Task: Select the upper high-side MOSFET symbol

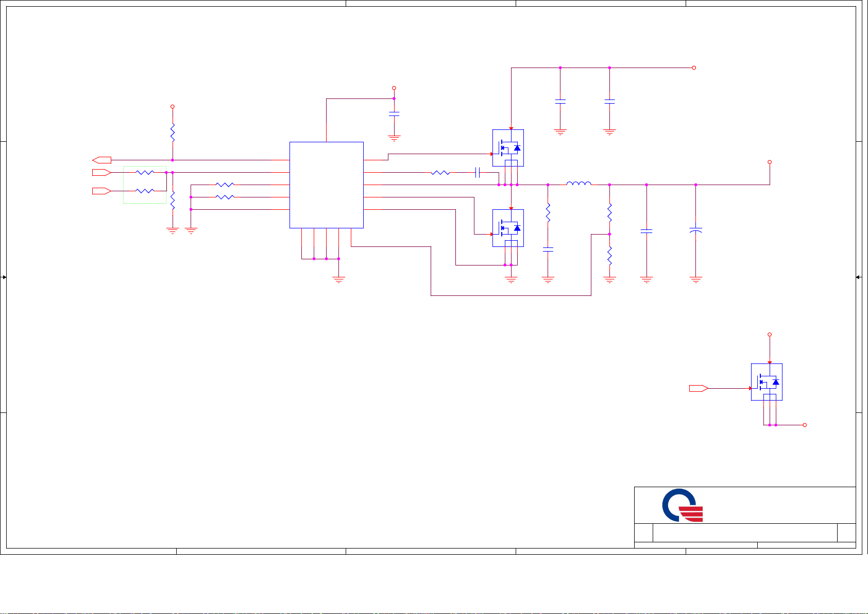Action: point(508,148)
